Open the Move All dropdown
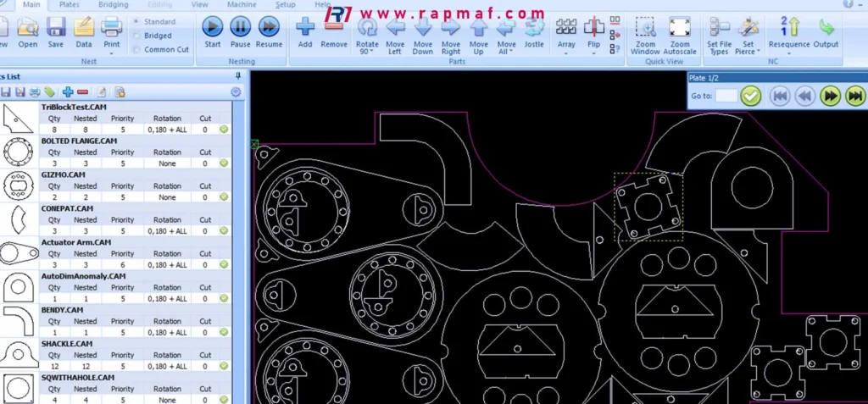868x404 pixels. coord(510,52)
